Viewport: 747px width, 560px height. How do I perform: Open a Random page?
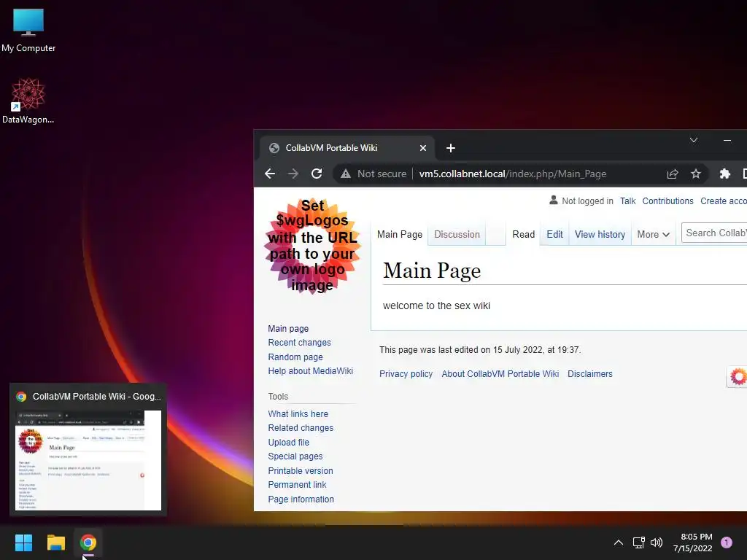[x=295, y=357]
